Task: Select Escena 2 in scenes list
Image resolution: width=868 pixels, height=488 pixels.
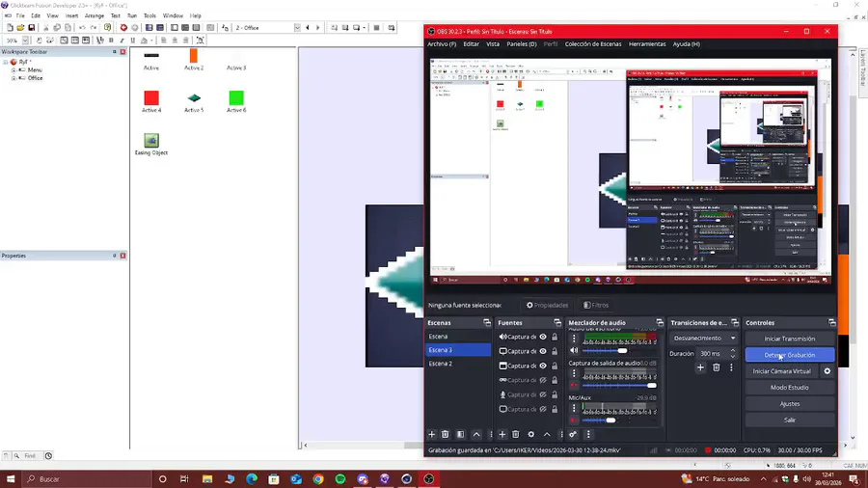Action: (458, 364)
